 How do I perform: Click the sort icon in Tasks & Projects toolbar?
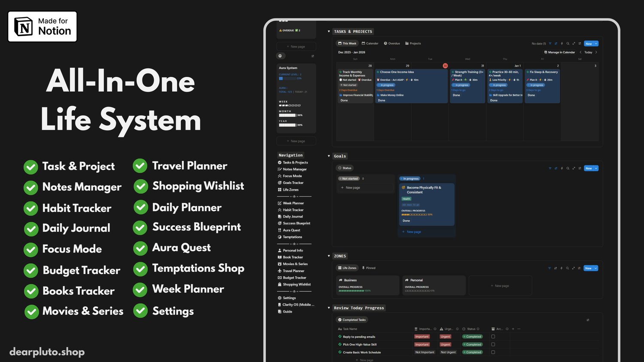[556, 43]
